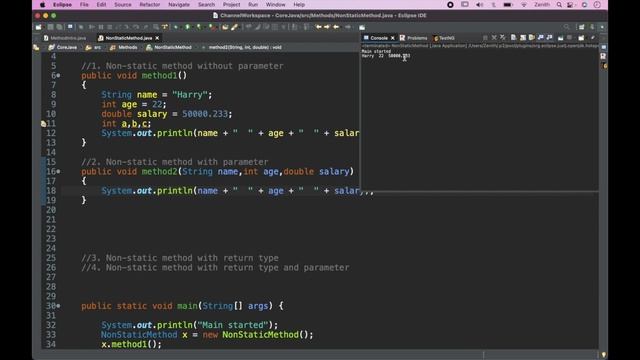The image size is (640, 360).
Task: Click the pin editor icon right of navigation arrows
Action: [x=362, y=27]
